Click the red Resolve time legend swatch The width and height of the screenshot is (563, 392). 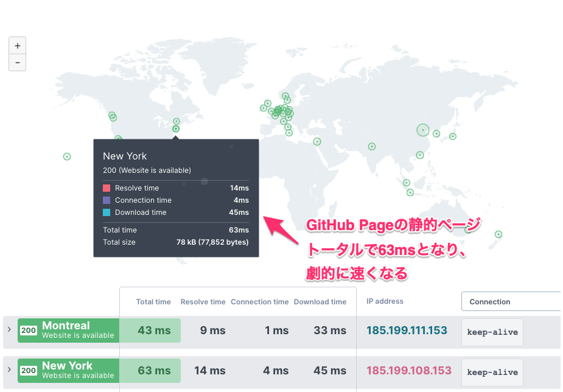pyautogui.click(x=107, y=188)
